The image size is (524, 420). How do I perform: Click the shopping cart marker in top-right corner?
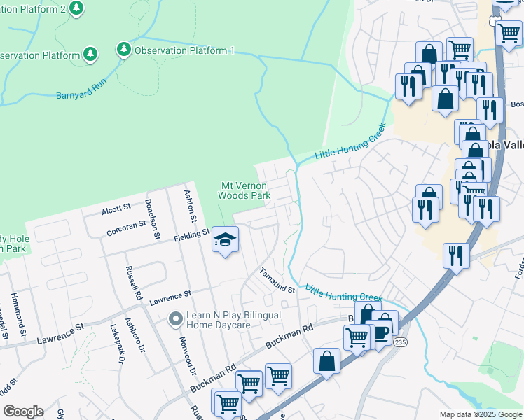tap(509, 33)
